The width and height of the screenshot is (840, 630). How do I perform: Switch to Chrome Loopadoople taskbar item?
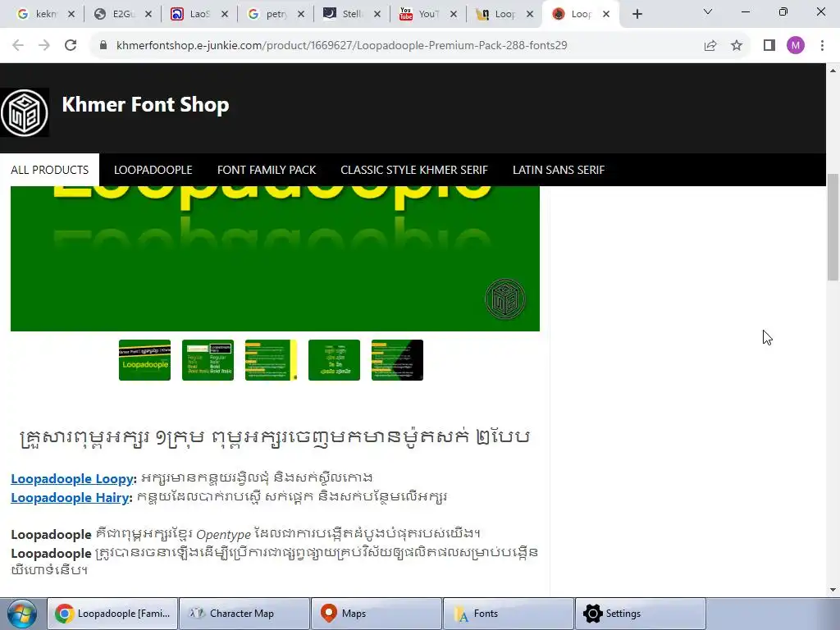[x=112, y=614]
